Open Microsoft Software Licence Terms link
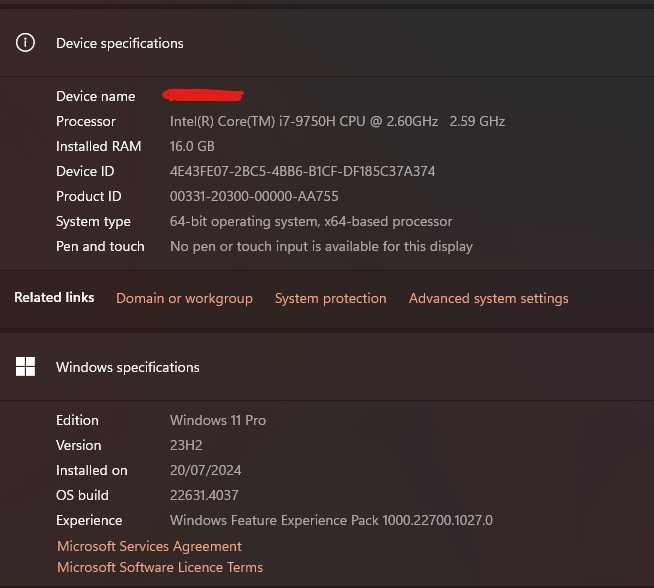 [x=160, y=567]
